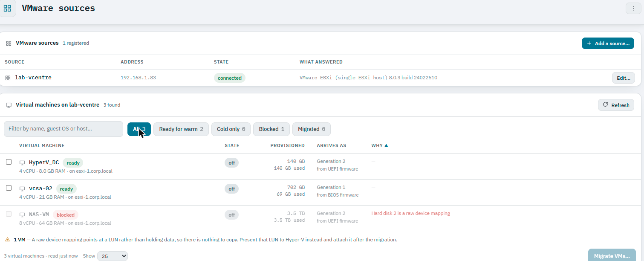This screenshot has height=261, width=644.
Task: Click the address 192.168.1.83
Action: pyautogui.click(x=138, y=78)
